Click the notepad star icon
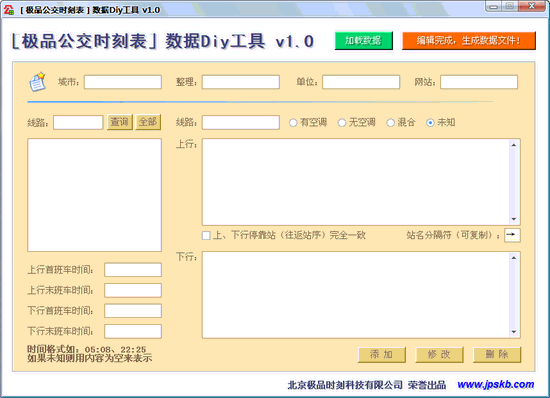 coord(38,82)
